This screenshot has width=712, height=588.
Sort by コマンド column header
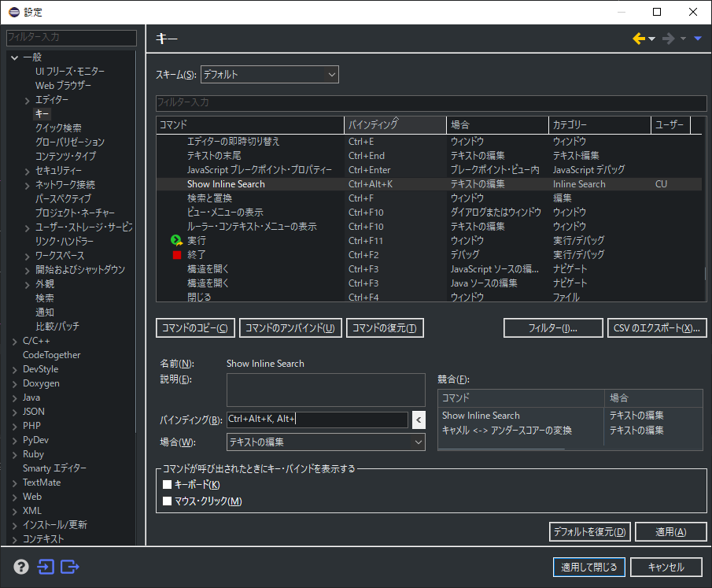249,125
